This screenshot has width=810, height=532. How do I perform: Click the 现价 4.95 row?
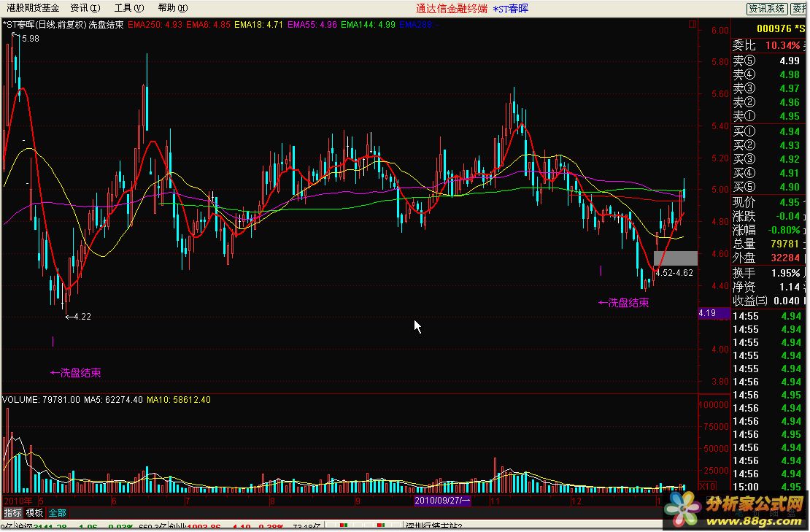coord(768,202)
